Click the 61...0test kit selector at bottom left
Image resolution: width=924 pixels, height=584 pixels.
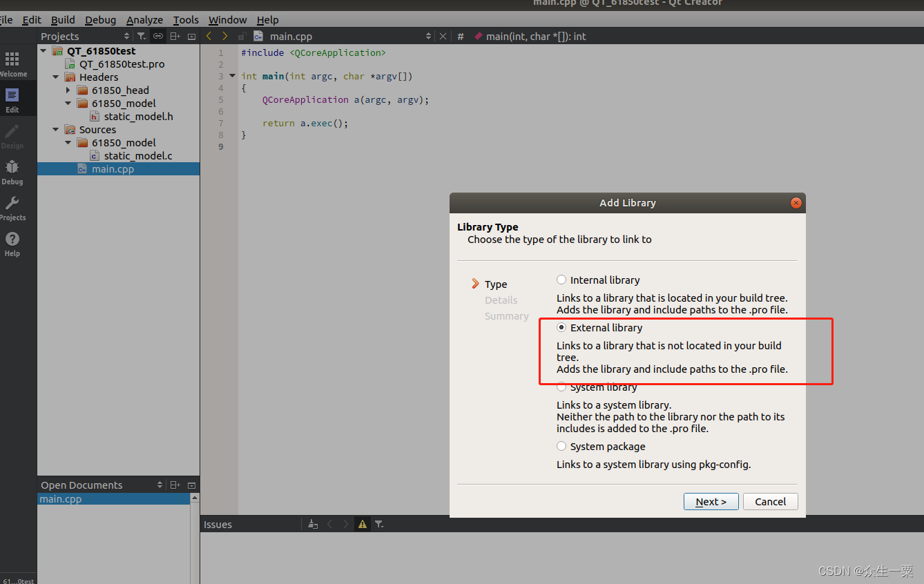[x=18, y=581]
